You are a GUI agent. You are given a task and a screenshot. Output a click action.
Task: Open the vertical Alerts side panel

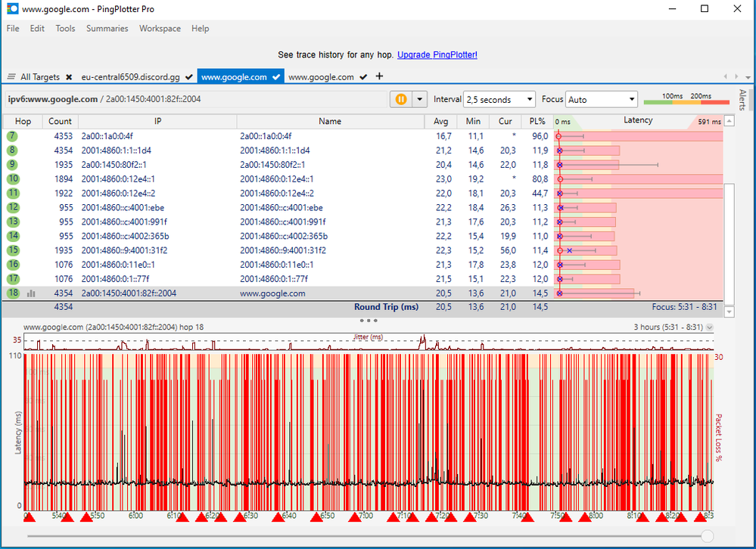(x=742, y=100)
